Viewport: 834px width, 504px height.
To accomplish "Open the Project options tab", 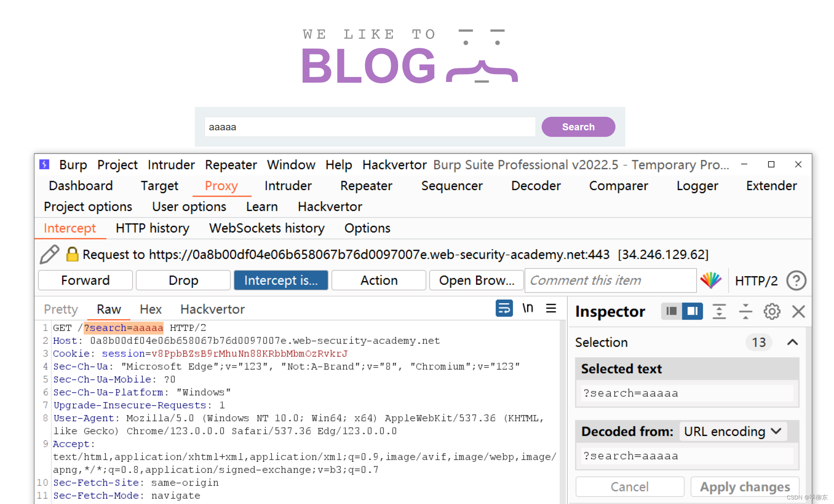I will [88, 207].
